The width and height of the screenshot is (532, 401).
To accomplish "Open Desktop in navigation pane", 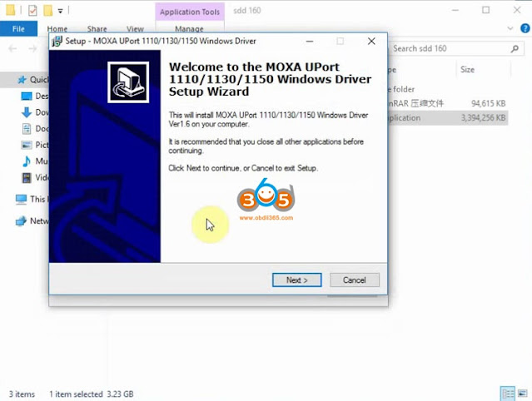I will pyautogui.click(x=35, y=96).
